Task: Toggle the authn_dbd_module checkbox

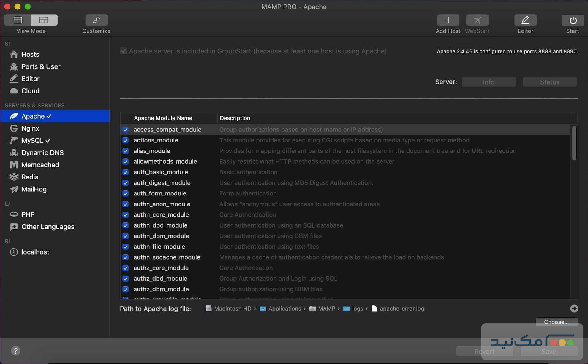Action: pos(126,225)
